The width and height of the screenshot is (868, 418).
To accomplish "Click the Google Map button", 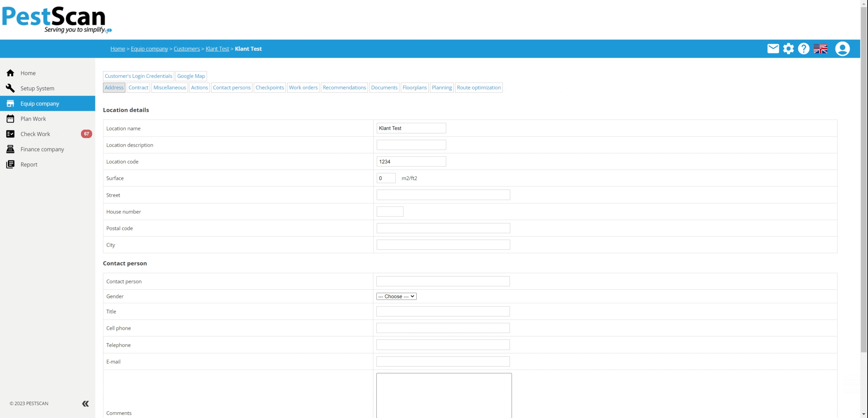I will (191, 76).
